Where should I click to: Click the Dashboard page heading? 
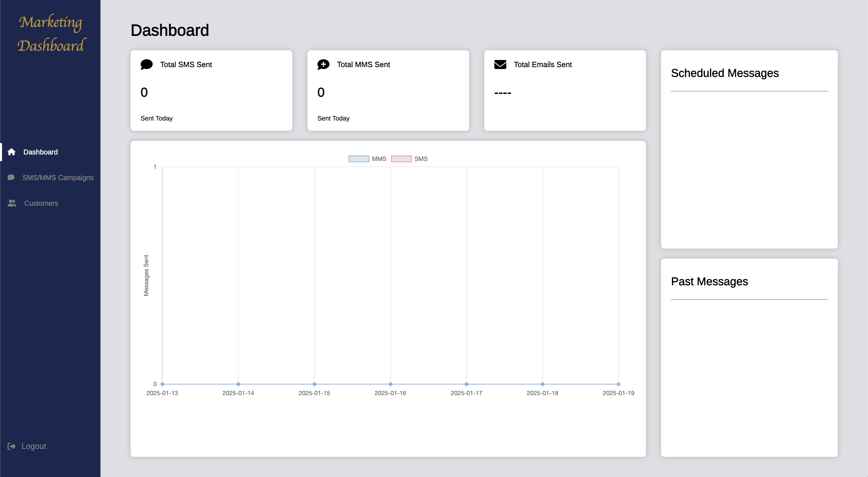coord(170,30)
